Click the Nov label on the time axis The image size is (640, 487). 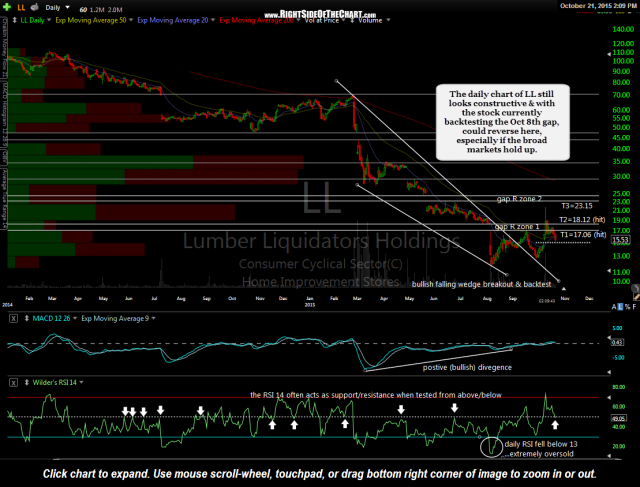pyautogui.click(x=565, y=298)
